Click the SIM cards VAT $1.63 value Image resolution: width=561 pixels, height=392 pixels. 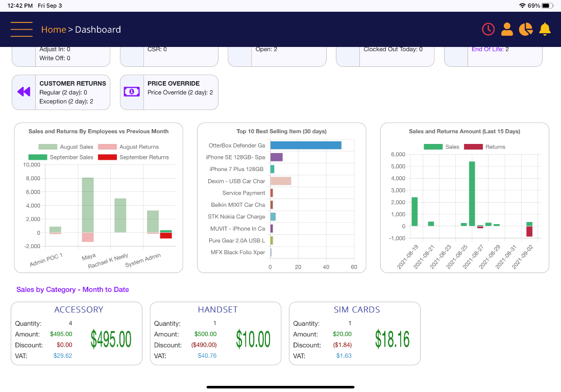point(344,356)
